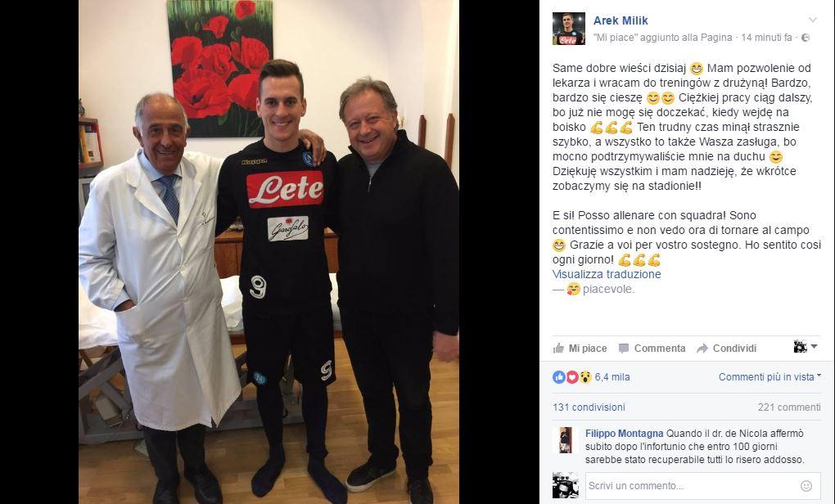Click the red heart reaction icon
The height and width of the screenshot is (504, 835).
pyautogui.click(x=572, y=377)
